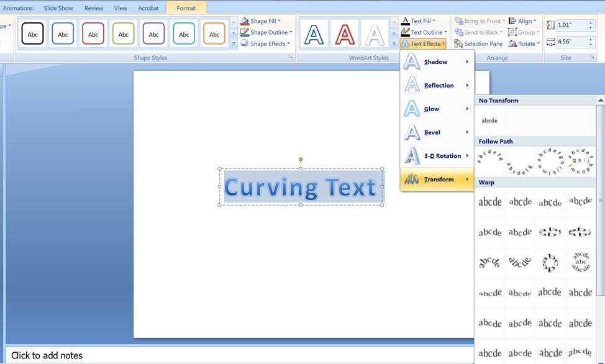Open the Shape Styles dialog launcher
605x364 pixels.
coord(290,58)
